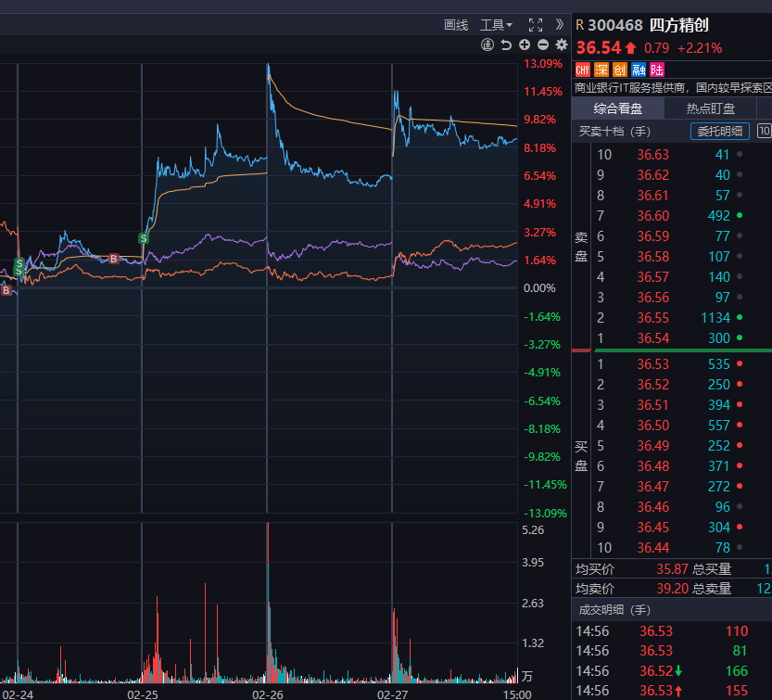Switch to the 热点盯盘 tab
Image resolution: width=772 pixels, height=700 pixels.
tap(711, 108)
